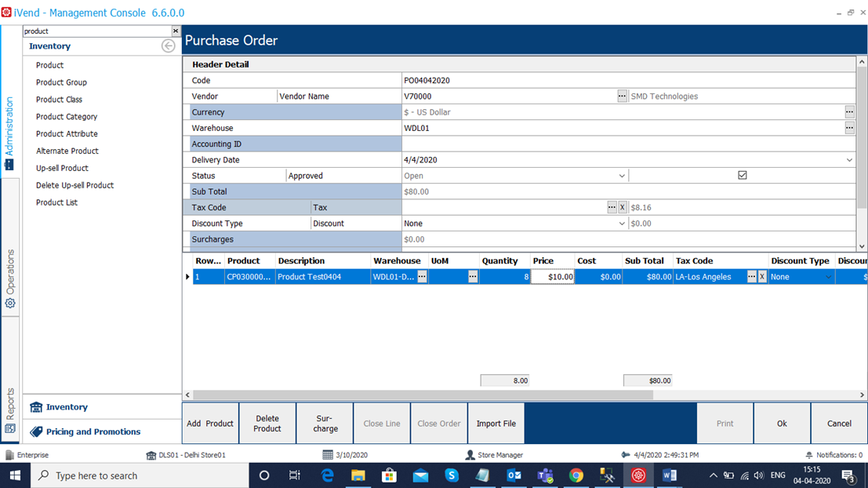Open Up-sell Product menu item

click(x=62, y=168)
